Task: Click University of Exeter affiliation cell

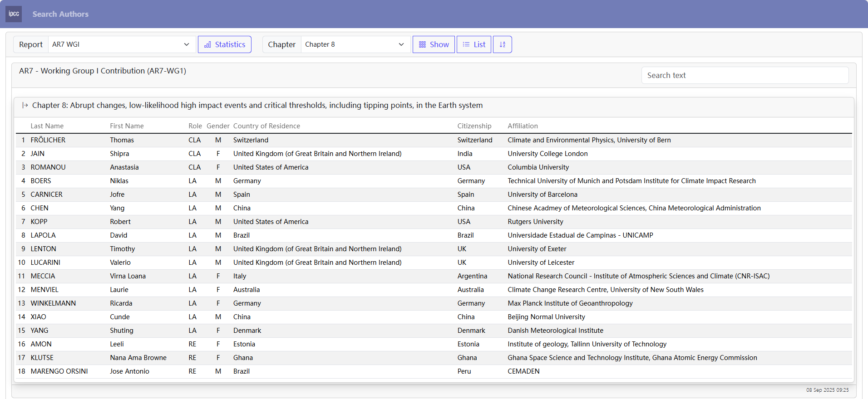Action: [x=537, y=249]
